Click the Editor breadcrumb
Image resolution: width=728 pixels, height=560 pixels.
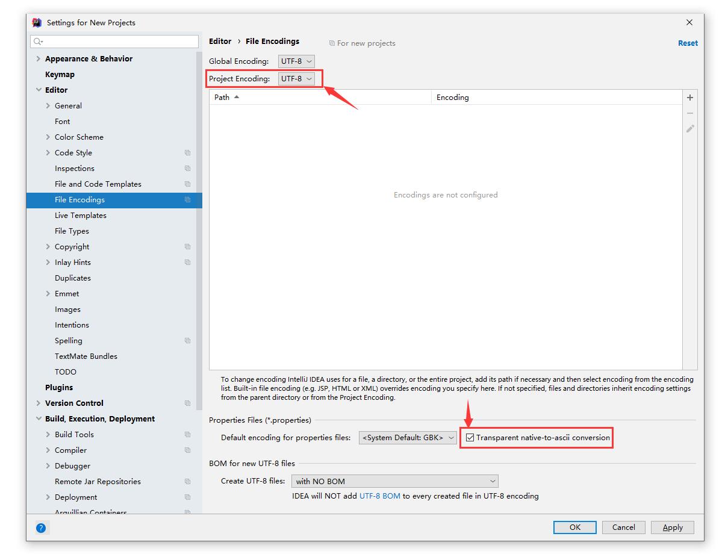click(x=220, y=42)
